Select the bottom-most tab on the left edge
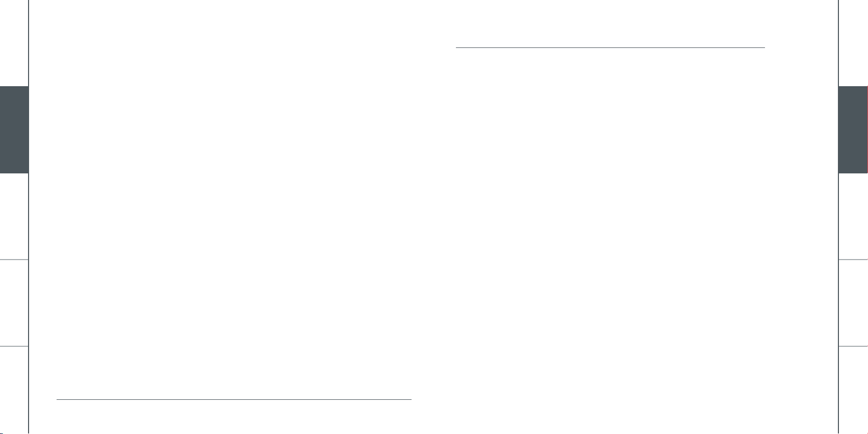 tap(14, 391)
